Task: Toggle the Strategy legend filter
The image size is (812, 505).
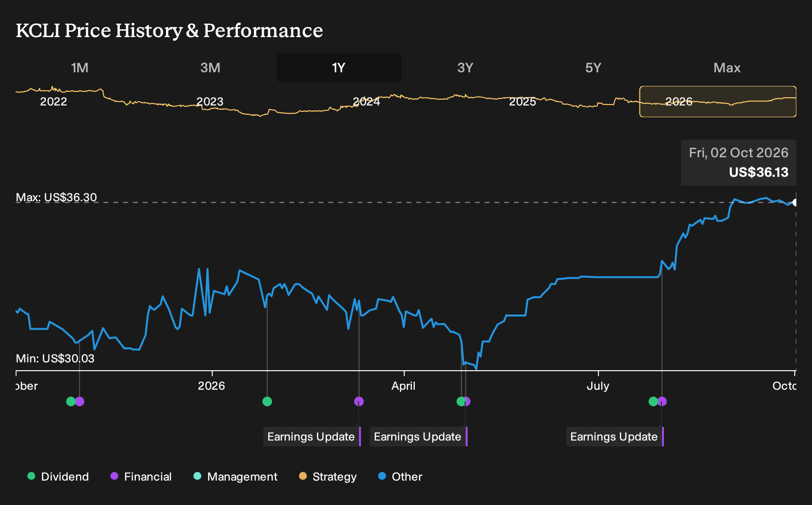Action: [x=328, y=477]
